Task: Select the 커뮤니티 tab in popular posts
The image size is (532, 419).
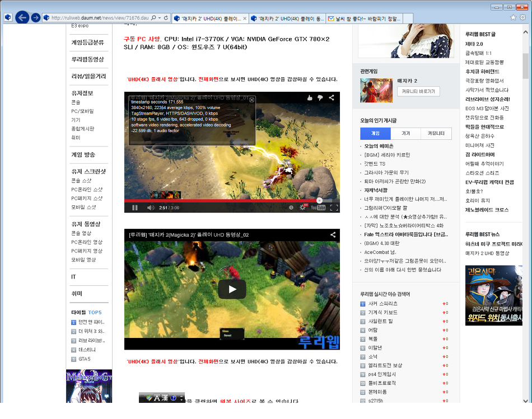Action: [x=436, y=133]
